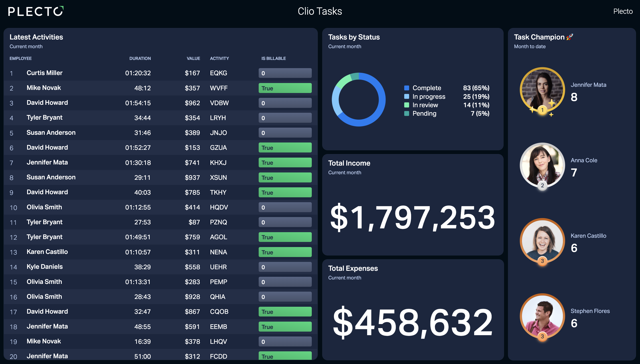Click Curtis Miller's grey 0 billable bar
The width and height of the screenshot is (640, 364).
pyautogui.click(x=285, y=73)
